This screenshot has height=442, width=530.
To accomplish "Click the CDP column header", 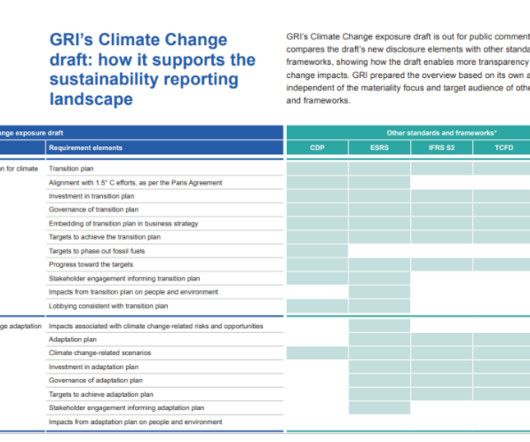I will click(317, 148).
